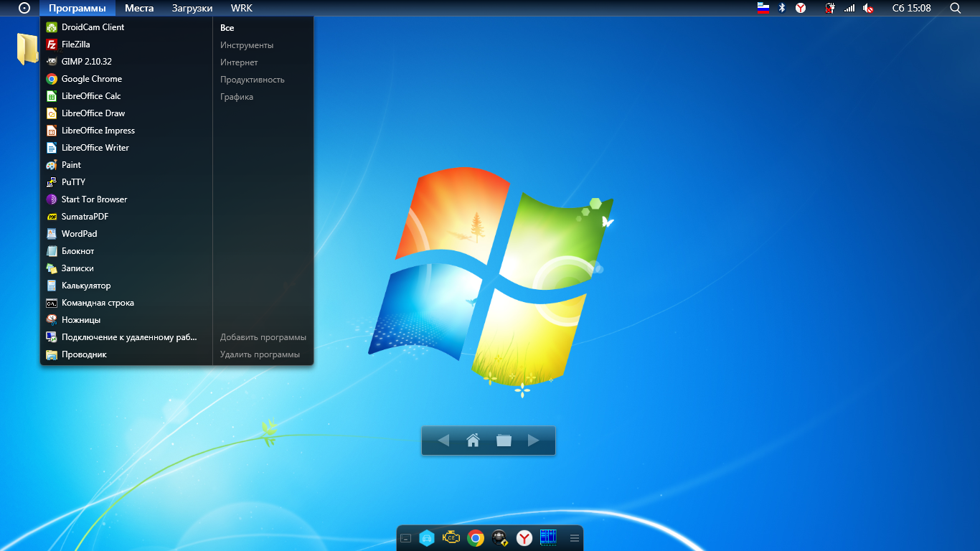980x551 pixels.
Task: Open Блокнот from the programs list
Action: 126,251
